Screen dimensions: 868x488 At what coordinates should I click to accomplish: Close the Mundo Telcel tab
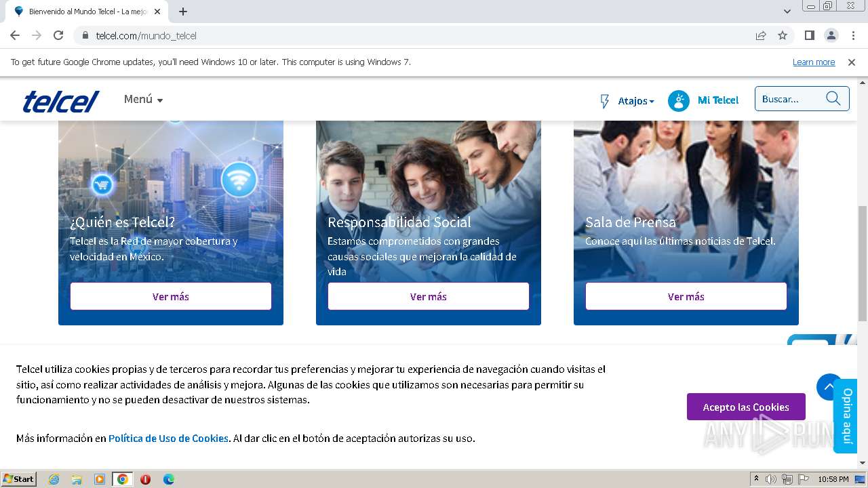[157, 12]
